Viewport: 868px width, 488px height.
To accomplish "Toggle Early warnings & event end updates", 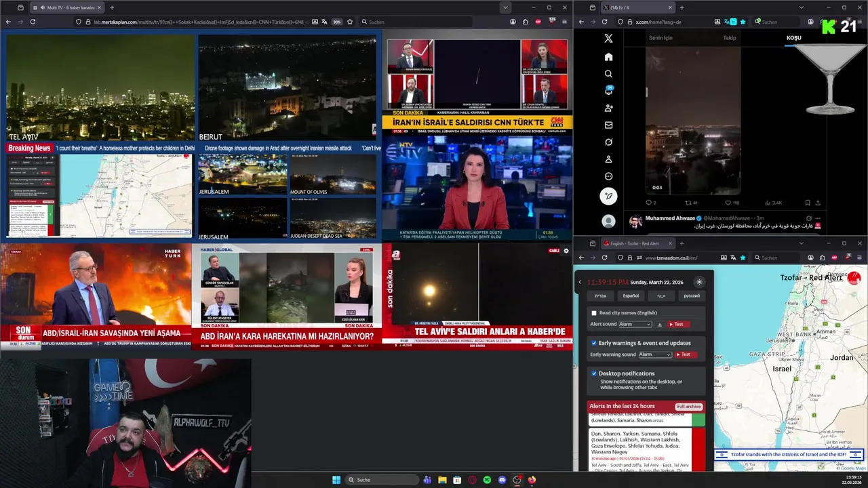I will click(x=594, y=343).
